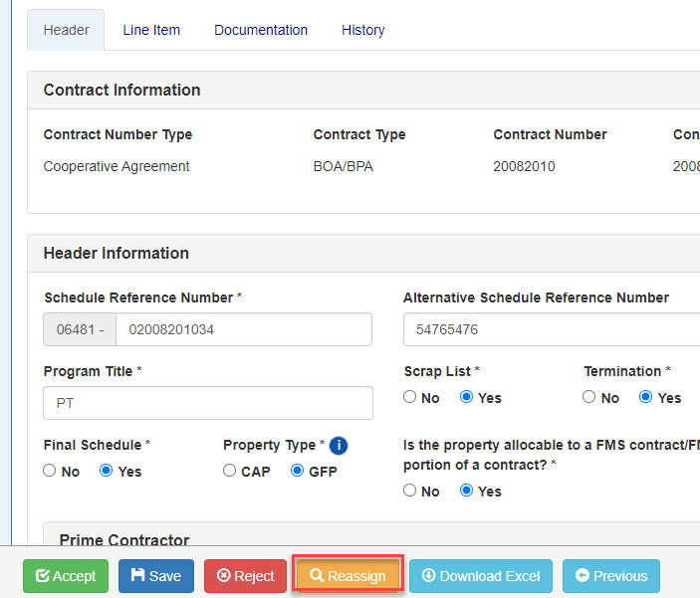Click the Property Type info icon
The height and width of the screenshot is (598, 700).
click(x=338, y=446)
